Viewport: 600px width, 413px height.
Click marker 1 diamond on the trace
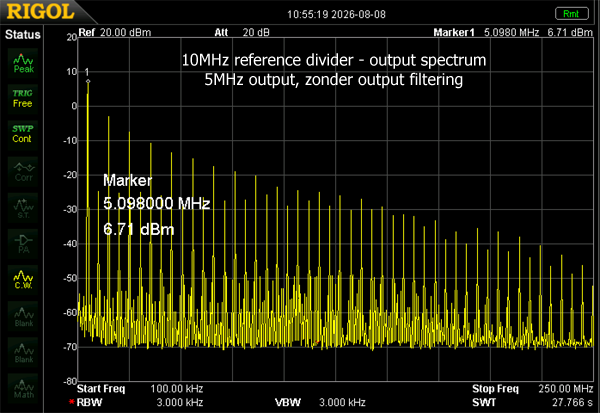point(88,81)
